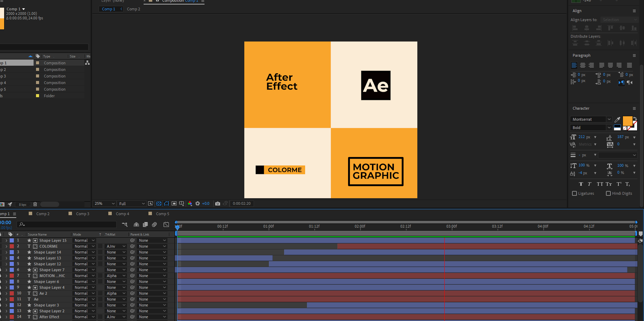Swap fill and stroke colors
This screenshot has width=644, height=321.
[x=635, y=119]
